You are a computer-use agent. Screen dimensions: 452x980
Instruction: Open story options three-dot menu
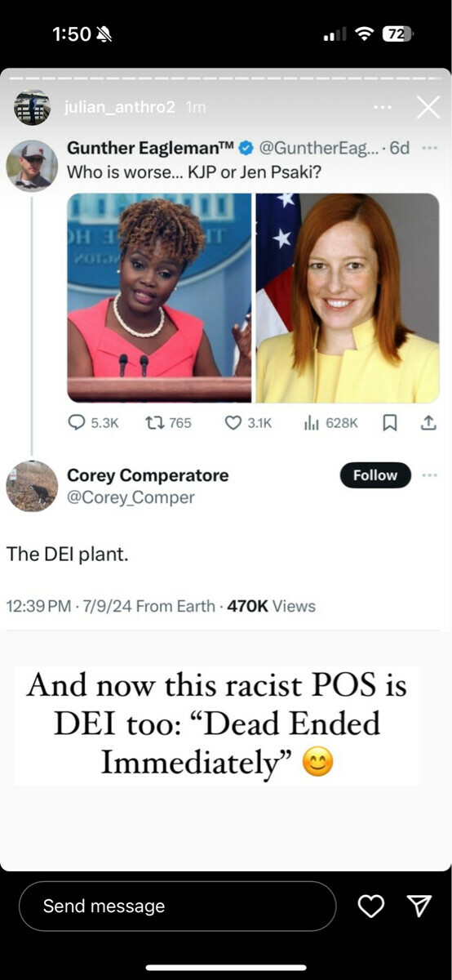click(382, 108)
